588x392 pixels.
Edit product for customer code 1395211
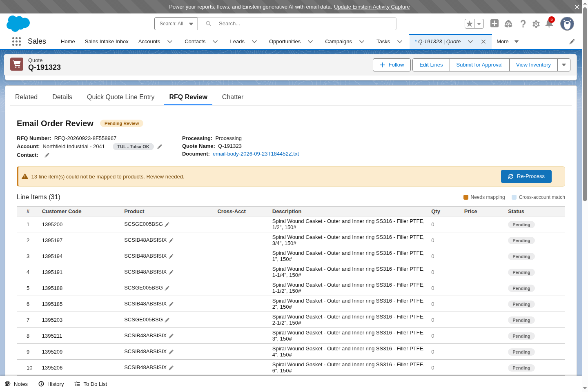[171, 336]
